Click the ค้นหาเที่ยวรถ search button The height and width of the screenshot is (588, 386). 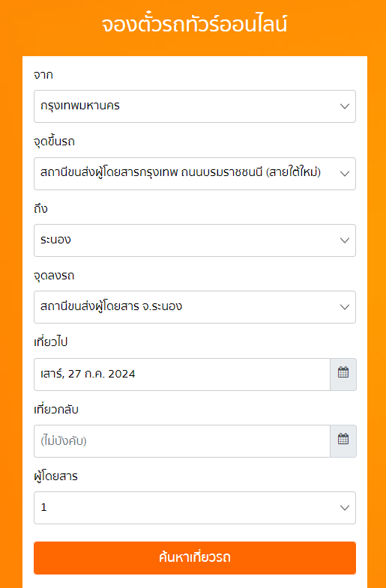point(195,557)
